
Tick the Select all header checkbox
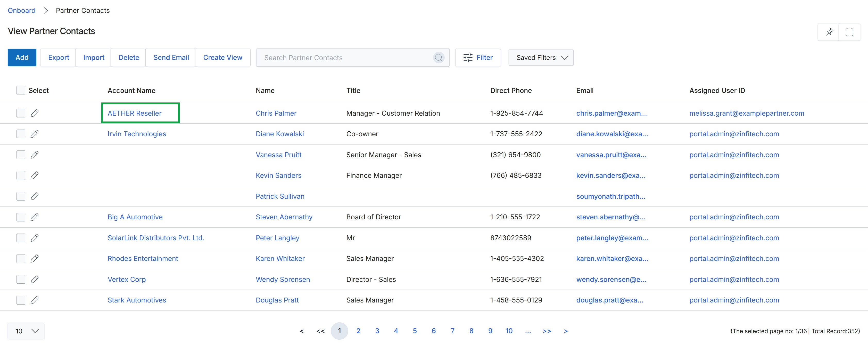pyautogui.click(x=21, y=90)
